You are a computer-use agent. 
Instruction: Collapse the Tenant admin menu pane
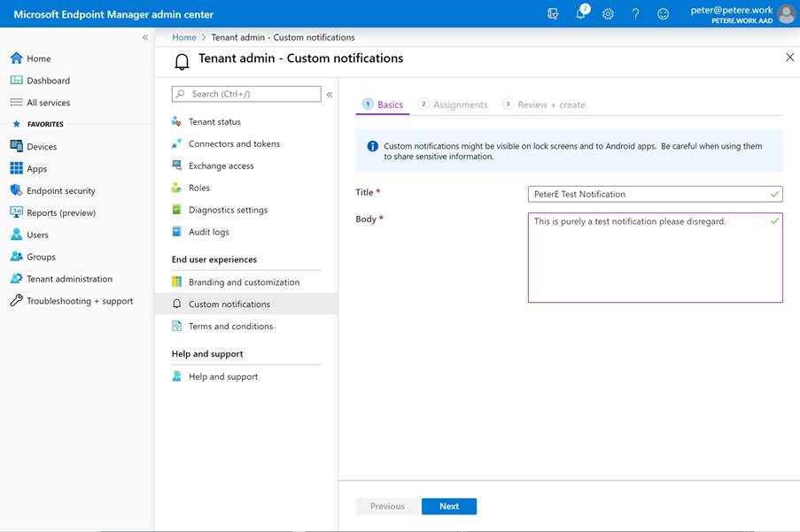(330, 94)
